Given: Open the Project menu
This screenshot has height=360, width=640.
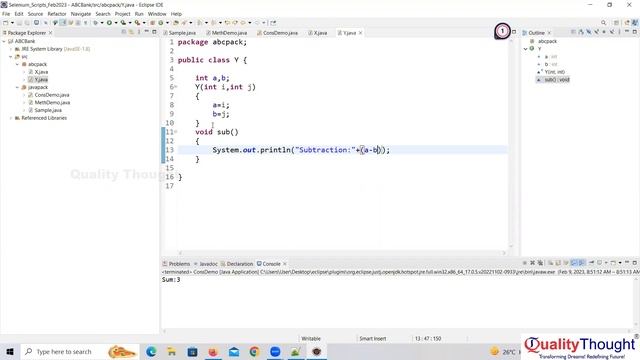Looking at the screenshot, I should pos(122,14).
